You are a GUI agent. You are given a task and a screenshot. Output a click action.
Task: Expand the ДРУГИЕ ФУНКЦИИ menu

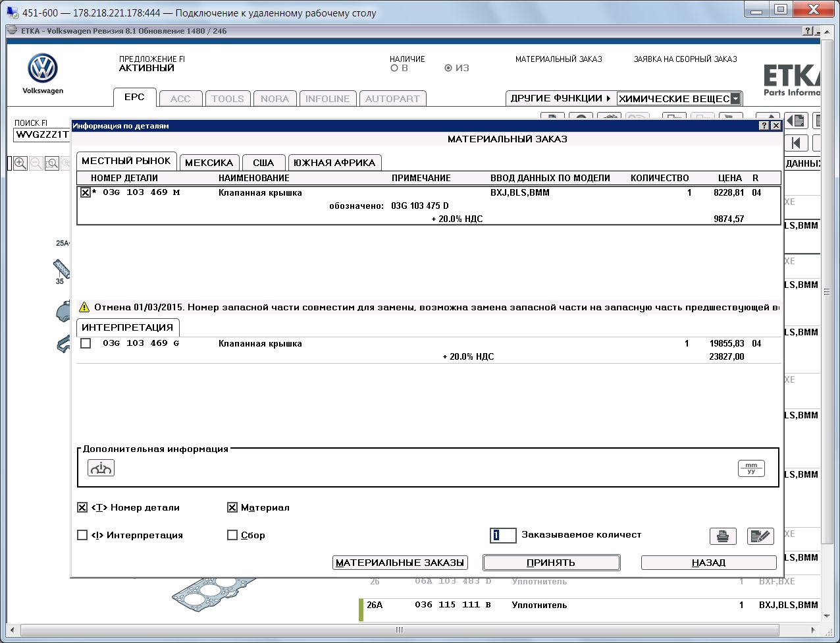561,98
